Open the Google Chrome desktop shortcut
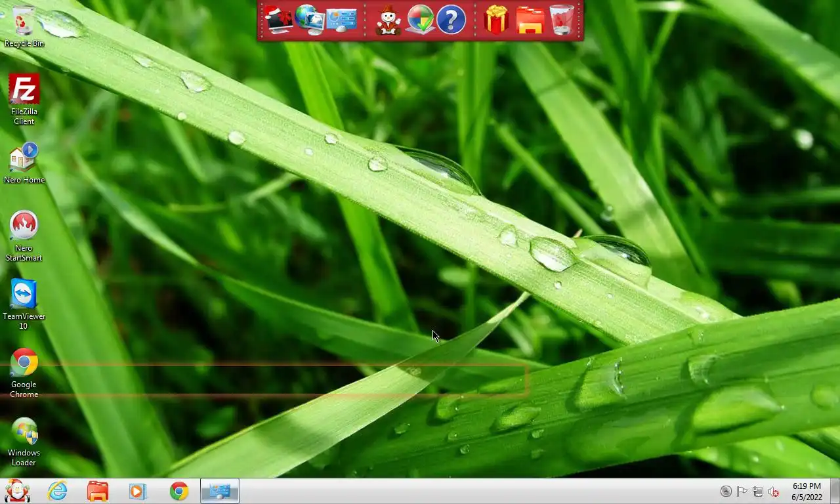 pos(24,373)
